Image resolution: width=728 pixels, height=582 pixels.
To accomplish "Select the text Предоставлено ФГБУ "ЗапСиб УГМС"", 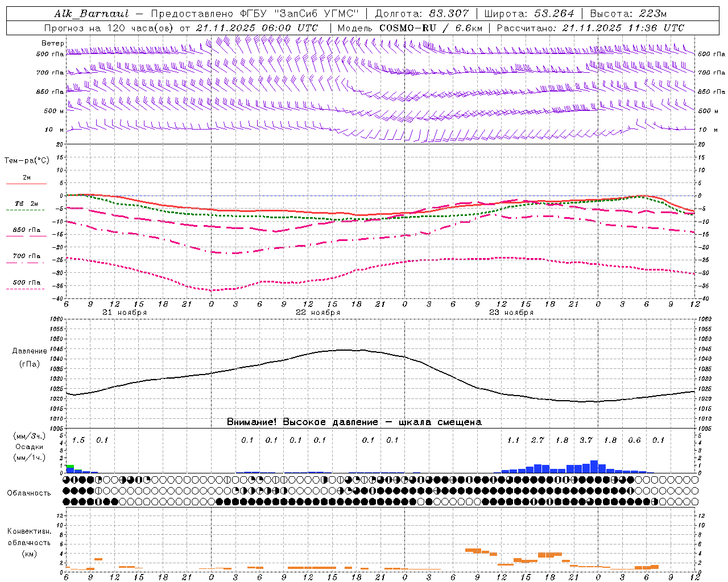I will coord(255,14).
